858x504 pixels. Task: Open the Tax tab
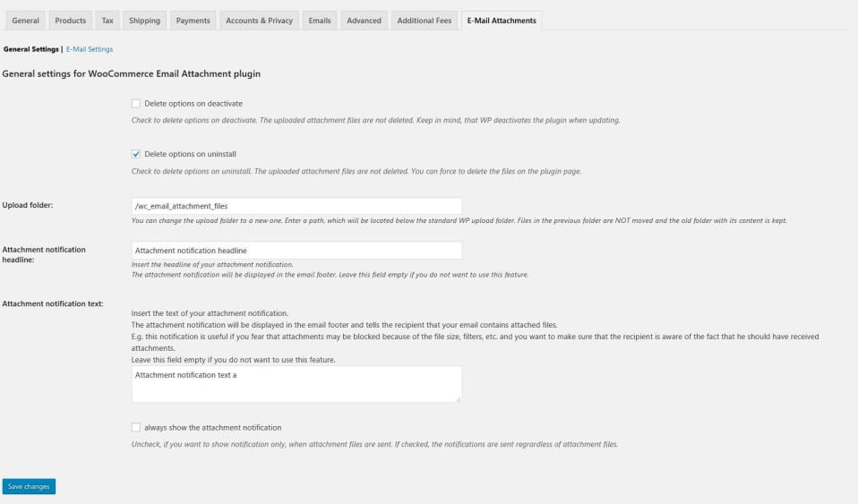pyautogui.click(x=107, y=21)
